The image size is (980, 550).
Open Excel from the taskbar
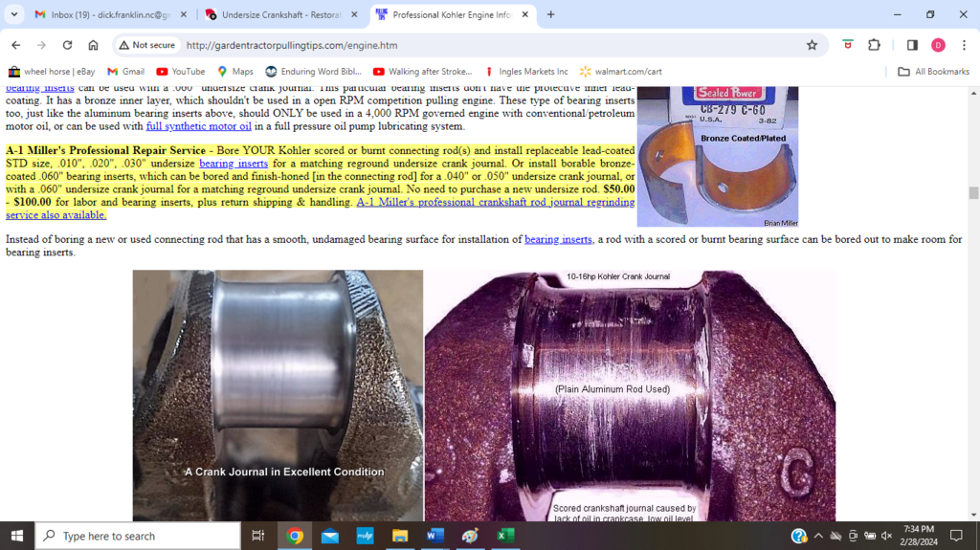tap(505, 536)
